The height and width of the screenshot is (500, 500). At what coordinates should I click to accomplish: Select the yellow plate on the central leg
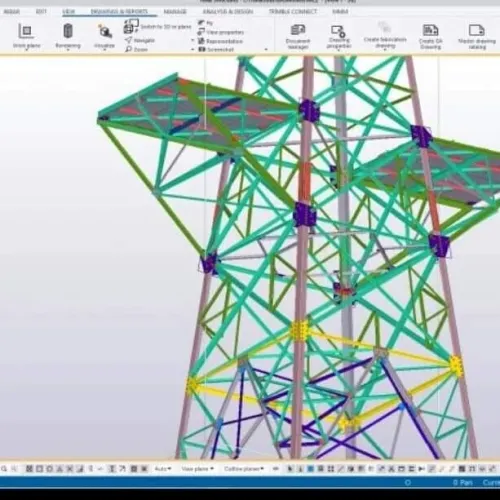pyautogui.click(x=299, y=331)
